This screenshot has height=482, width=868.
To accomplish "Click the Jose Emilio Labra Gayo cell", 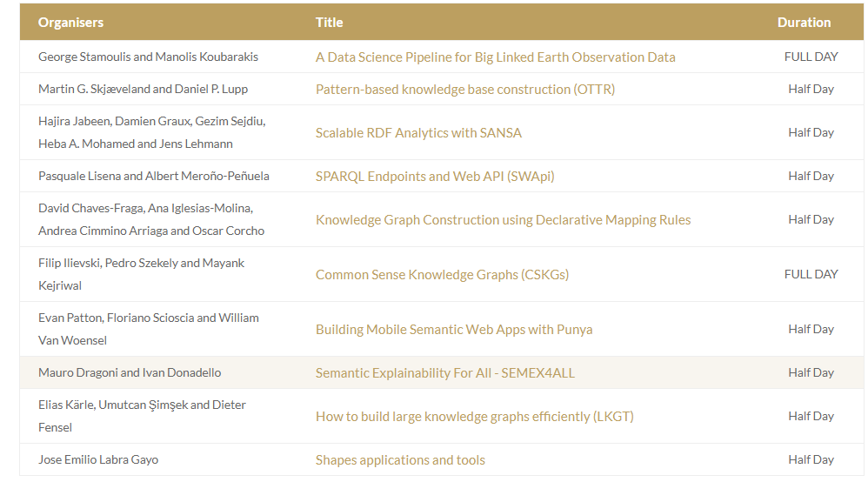I will (98, 460).
